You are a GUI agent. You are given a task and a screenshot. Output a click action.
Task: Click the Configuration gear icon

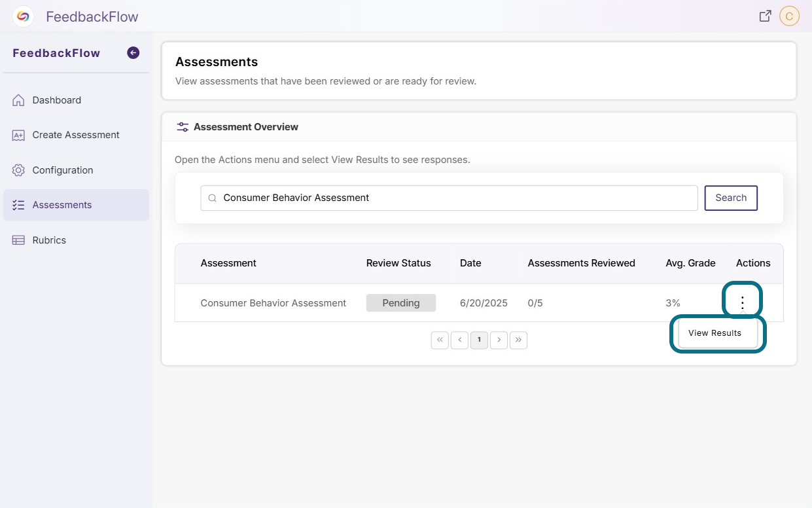(x=18, y=170)
